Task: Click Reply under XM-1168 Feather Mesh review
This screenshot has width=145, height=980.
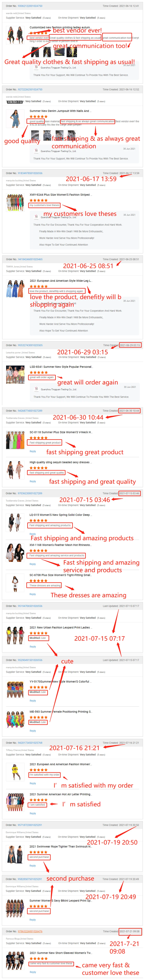Action: 33,564
